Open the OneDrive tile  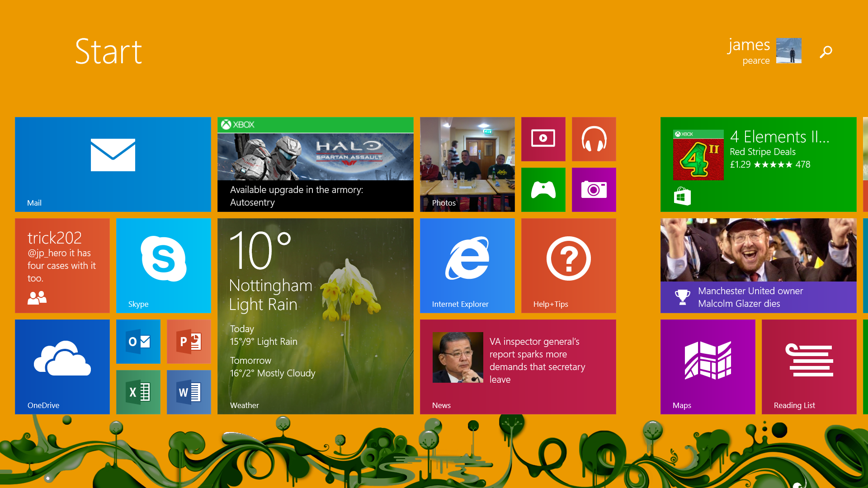point(62,366)
